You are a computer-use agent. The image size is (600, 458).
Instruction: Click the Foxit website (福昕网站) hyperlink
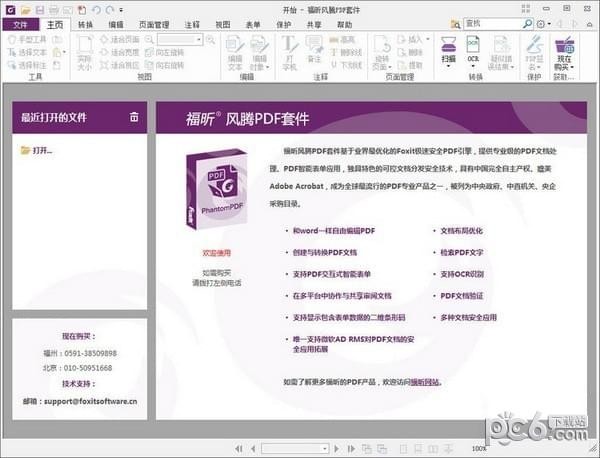coord(424,381)
